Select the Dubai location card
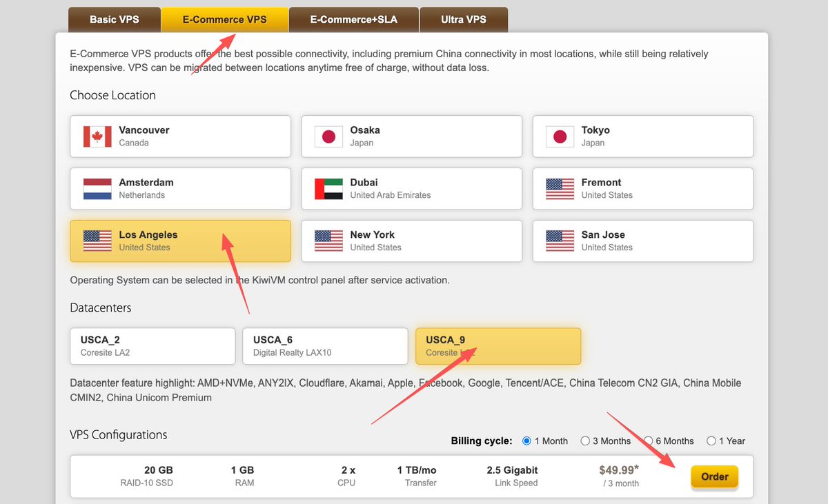Screen dimensions: 828x504 (411, 189)
